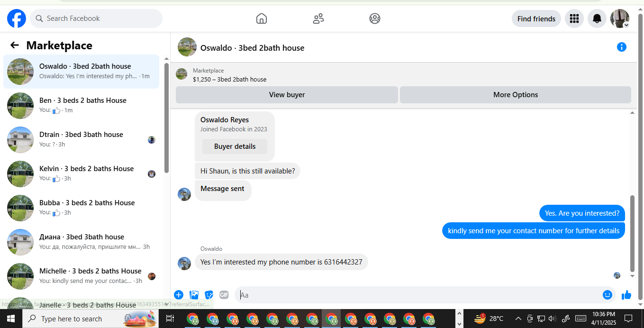Click the Buyer details button
The height and width of the screenshot is (328, 644).
coord(235,146)
